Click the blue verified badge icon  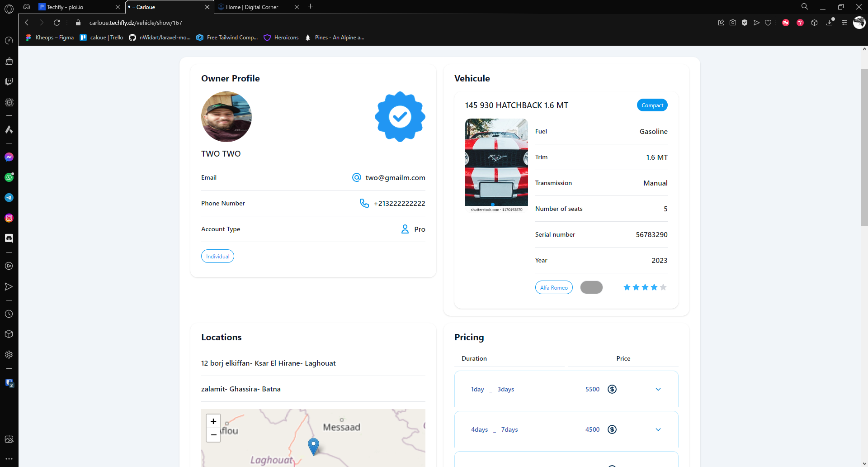[x=400, y=117]
